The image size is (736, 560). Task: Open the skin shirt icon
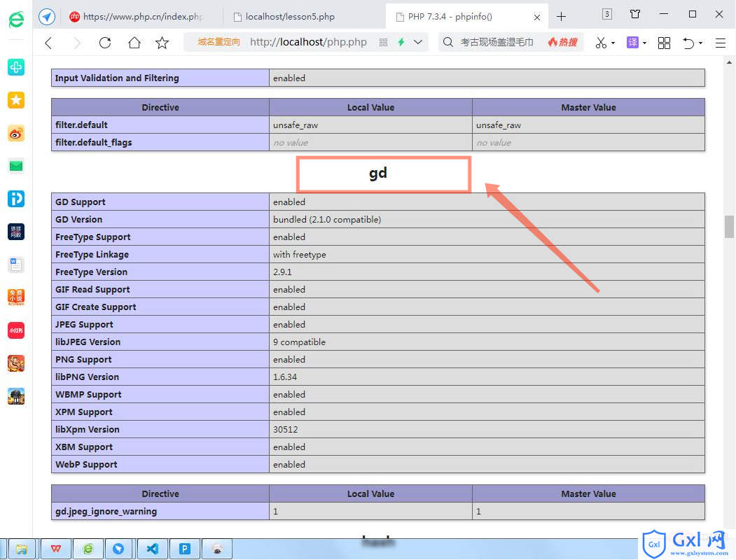(x=635, y=14)
